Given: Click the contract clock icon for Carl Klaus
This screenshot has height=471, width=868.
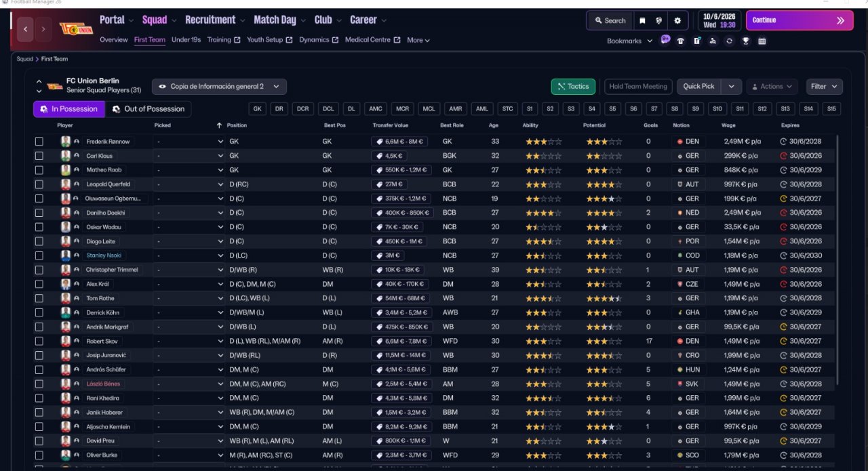Looking at the screenshot, I should point(784,156).
